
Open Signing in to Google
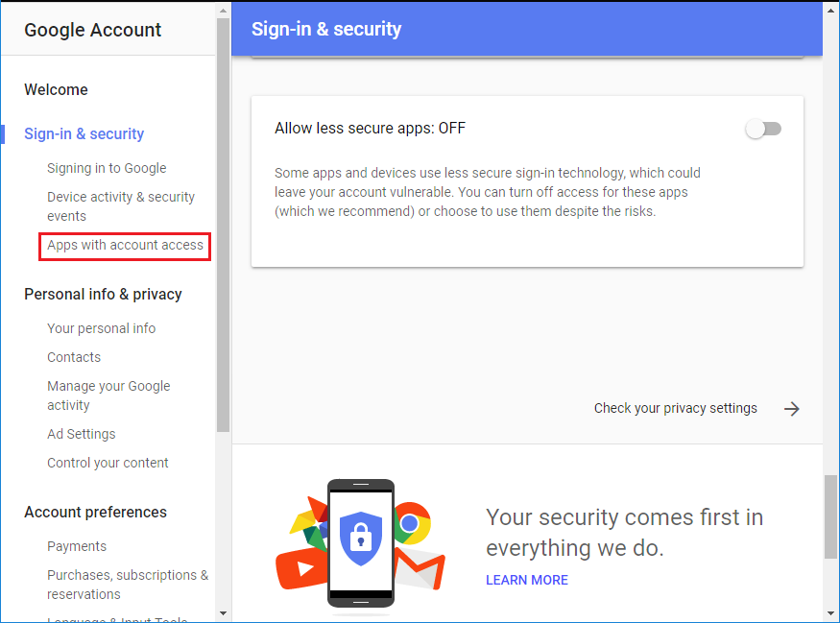107,168
